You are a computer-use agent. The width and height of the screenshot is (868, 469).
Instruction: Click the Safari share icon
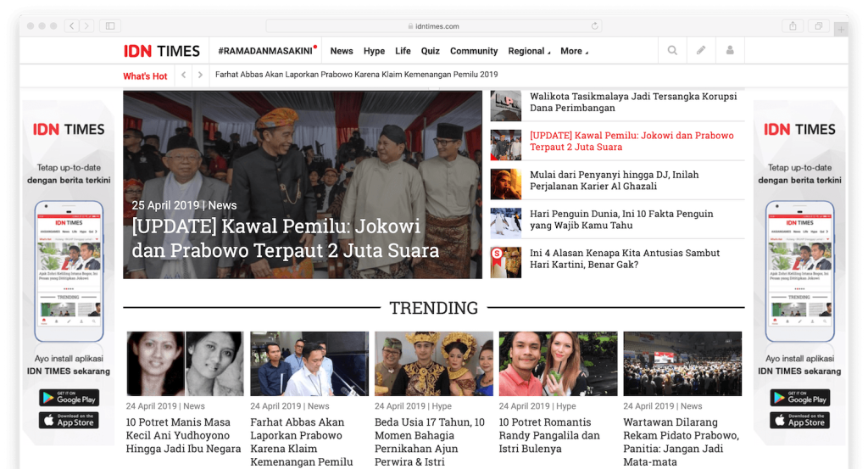(x=793, y=26)
